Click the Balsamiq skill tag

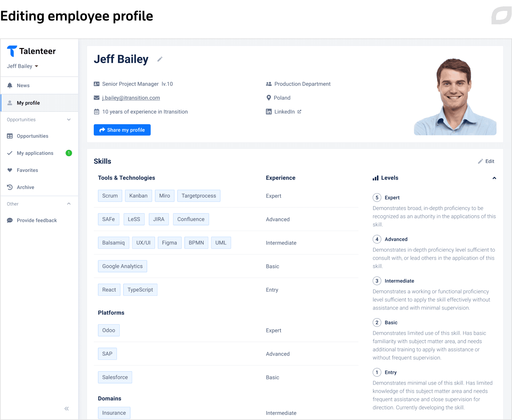pos(114,243)
